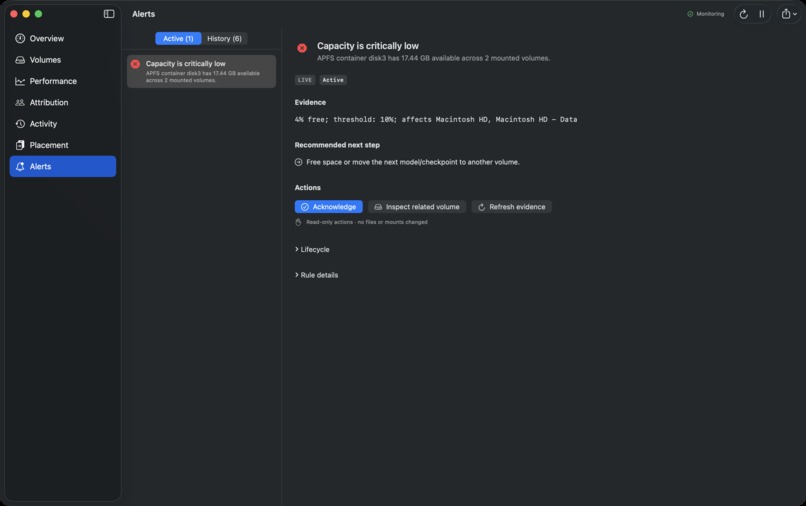This screenshot has width=806, height=506.
Task: Acknowledge the alert
Action: 328,207
